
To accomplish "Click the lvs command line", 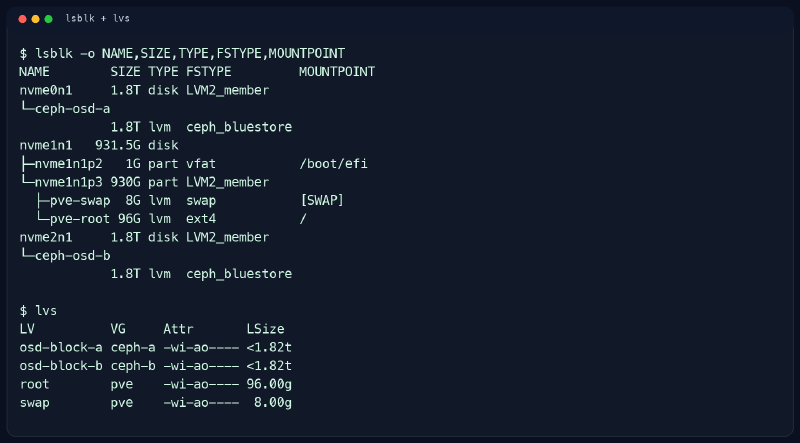I will (38, 311).
